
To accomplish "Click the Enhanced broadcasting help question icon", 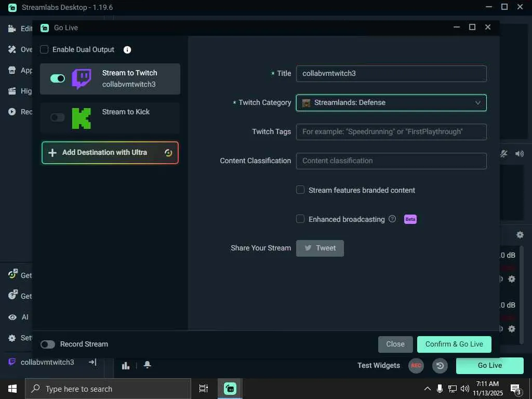I will click(x=392, y=219).
